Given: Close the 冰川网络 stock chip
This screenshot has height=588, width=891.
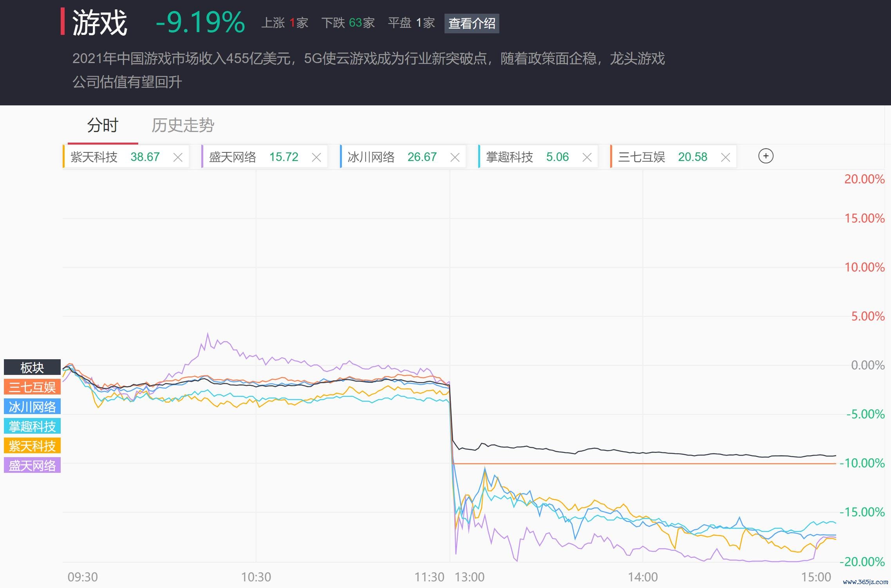Looking at the screenshot, I should pos(455,157).
